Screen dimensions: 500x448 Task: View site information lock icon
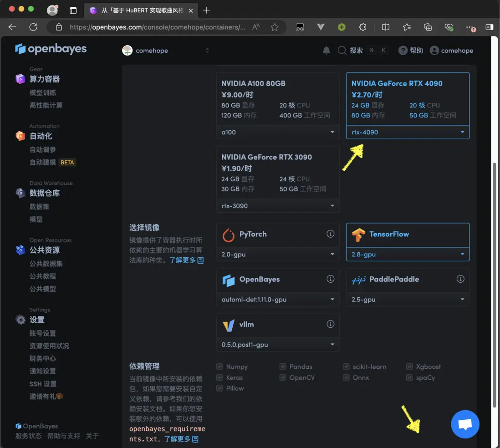click(59, 27)
